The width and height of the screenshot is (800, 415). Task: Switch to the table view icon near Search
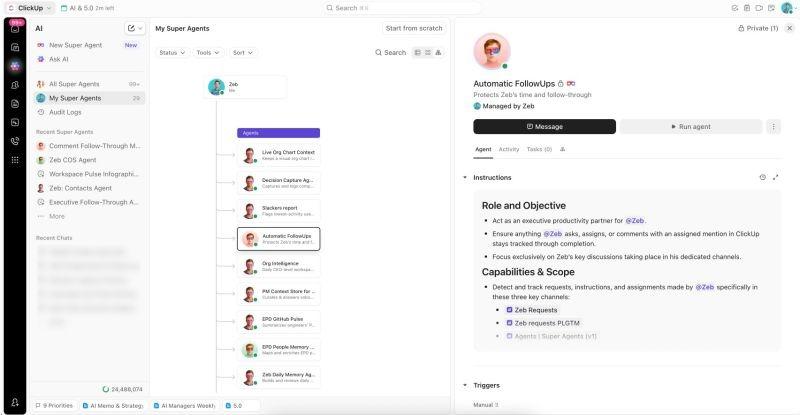pyautogui.click(x=418, y=53)
